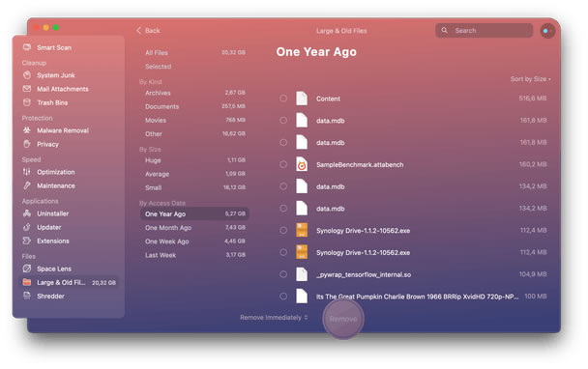
Task: Filter by Movies kind
Action: tap(194, 120)
